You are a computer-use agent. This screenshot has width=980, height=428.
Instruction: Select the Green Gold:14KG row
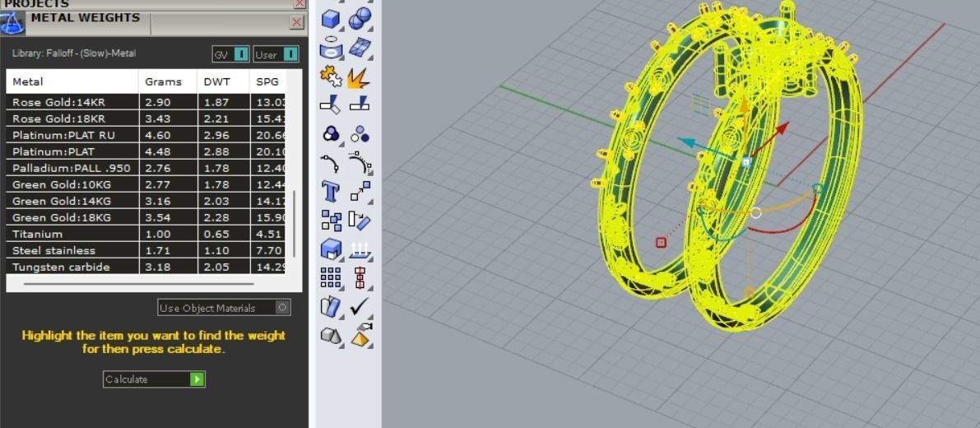coord(146,201)
